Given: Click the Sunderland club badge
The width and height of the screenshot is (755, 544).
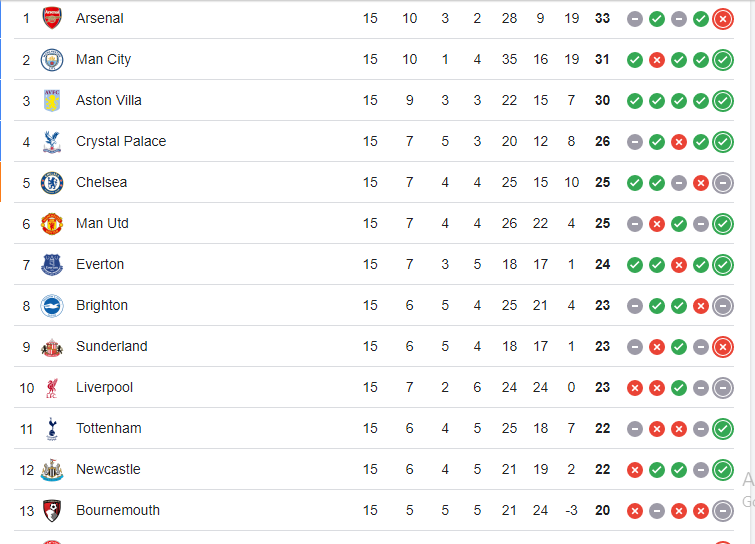Looking at the screenshot, I should (52, 347).
